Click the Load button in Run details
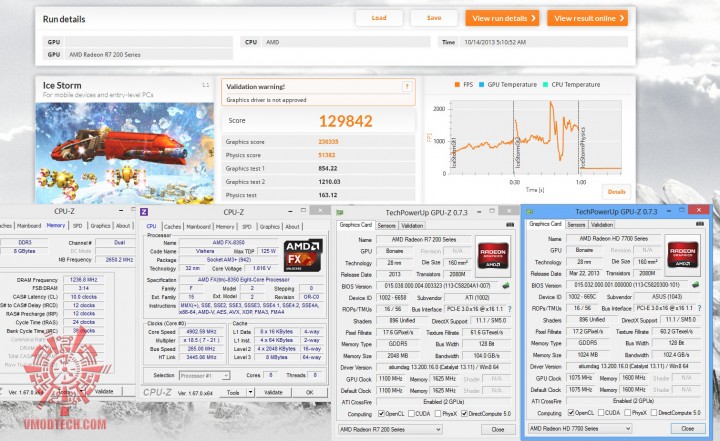This screenshot has width=720, height=441. [x=379, y=18]
